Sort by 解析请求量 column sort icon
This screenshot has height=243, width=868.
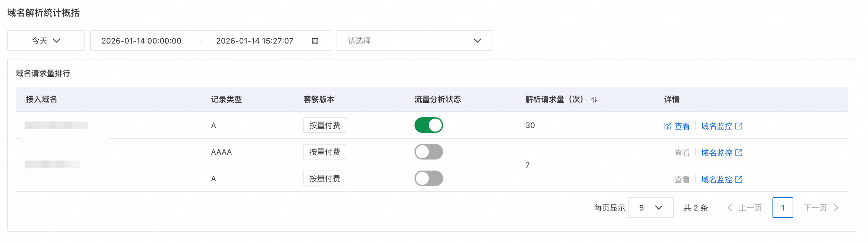(594, 99)
